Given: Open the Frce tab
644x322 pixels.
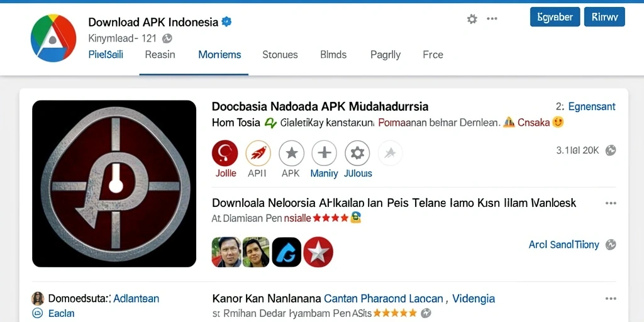Looking at the screenshot, I should (x=433, y=55).
